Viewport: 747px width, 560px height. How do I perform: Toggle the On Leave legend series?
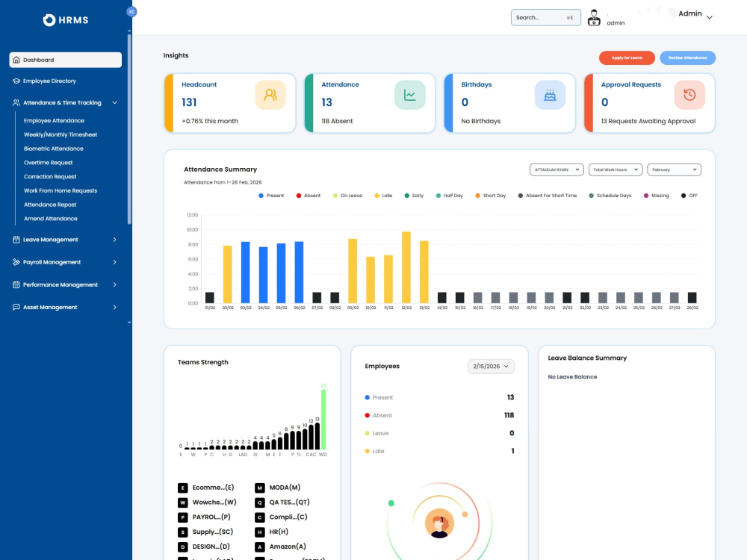(348, 196)
